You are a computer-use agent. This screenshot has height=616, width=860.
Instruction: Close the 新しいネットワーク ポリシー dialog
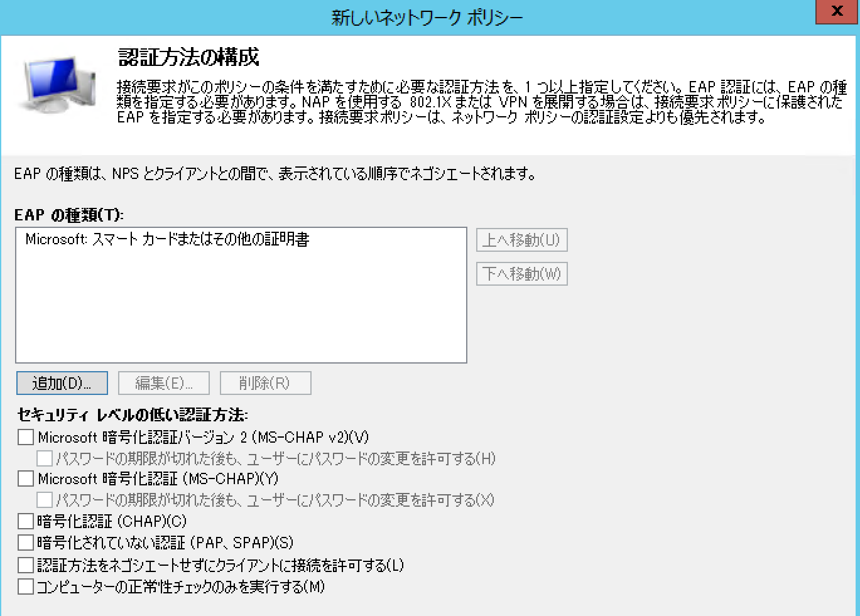[x=837, y=11]
